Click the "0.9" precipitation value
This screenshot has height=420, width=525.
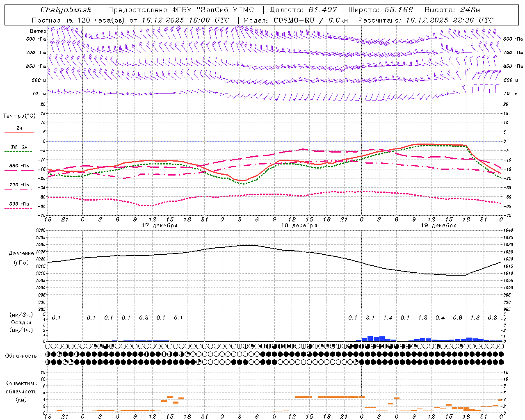(457, 318)
